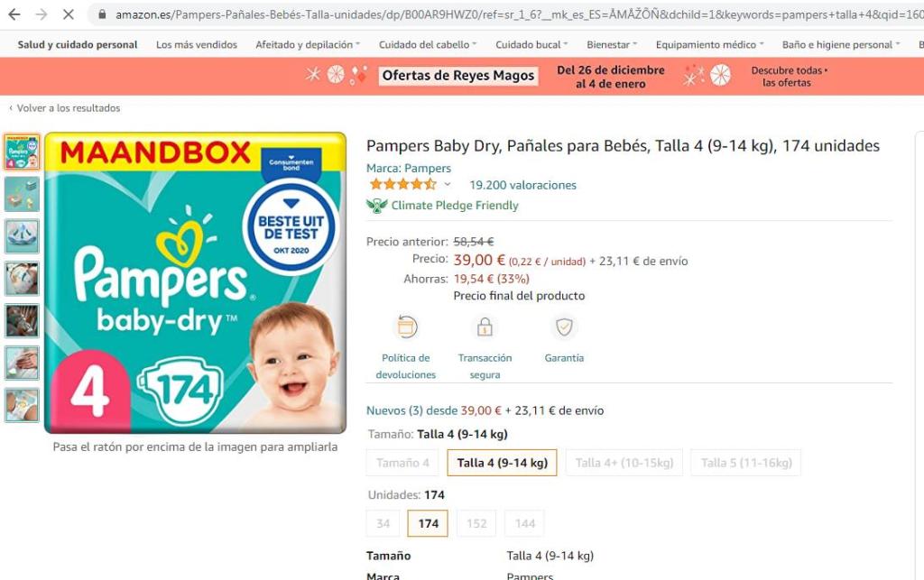
Task: Click the Política de devoluciones icon
Action: pyautogui.click(x=406, y=327)
